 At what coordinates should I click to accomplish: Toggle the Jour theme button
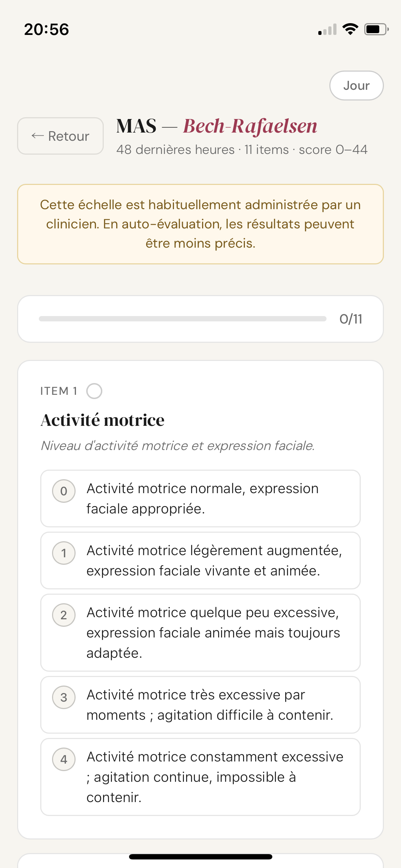(x=356, y=86)
